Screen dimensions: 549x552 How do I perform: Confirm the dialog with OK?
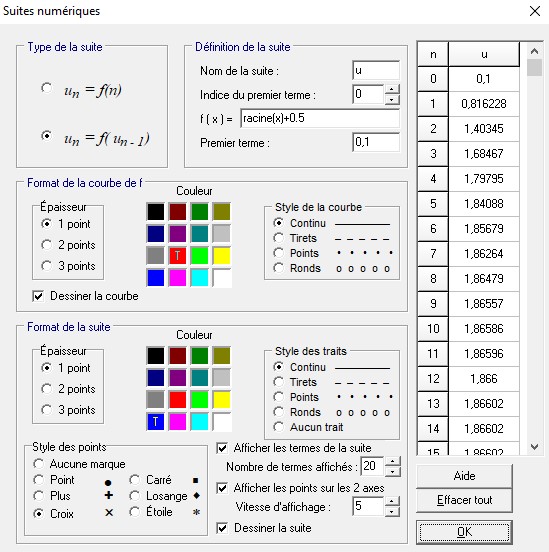point(464,532)
